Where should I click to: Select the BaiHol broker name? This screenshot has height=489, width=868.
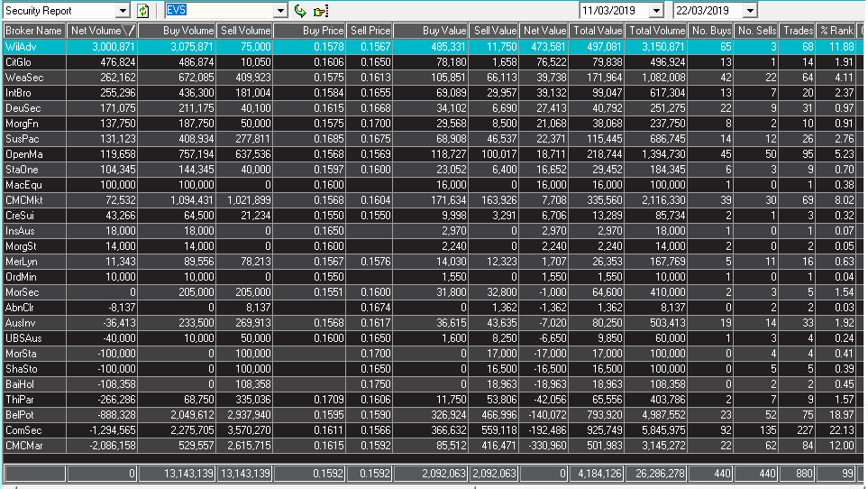pyautogui.click(x=19, y=384)
